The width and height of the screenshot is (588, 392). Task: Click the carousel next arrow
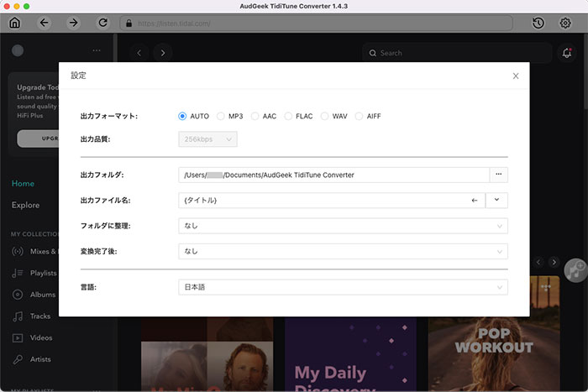click(554, 262)
